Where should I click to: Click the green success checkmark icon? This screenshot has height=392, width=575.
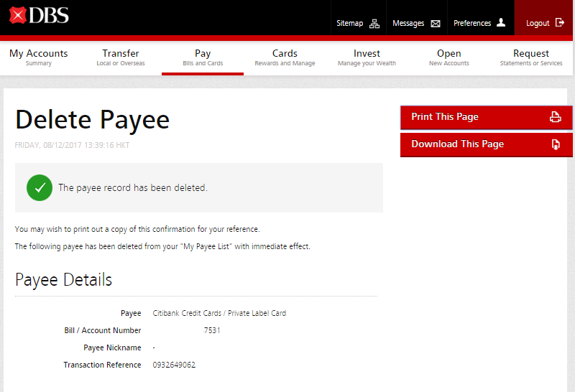[x=40, y=187]
